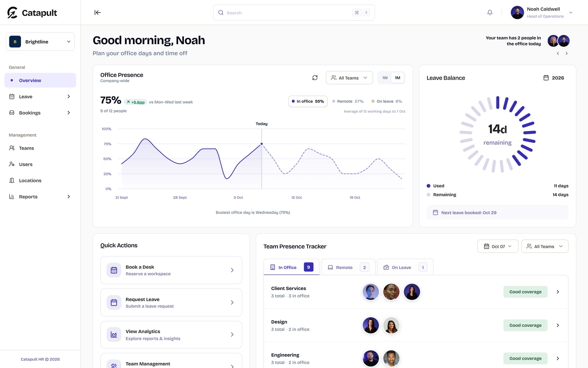The height and width of the screenshot is (368, 588).
Task: Open Design row chevron
Action: (x=558, y=325)
